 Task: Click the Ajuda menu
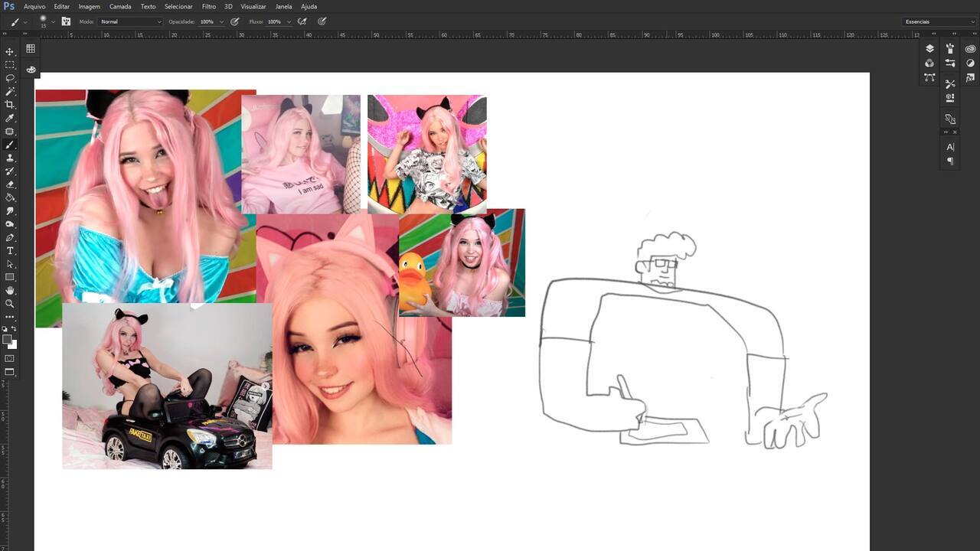coord(309,6)
